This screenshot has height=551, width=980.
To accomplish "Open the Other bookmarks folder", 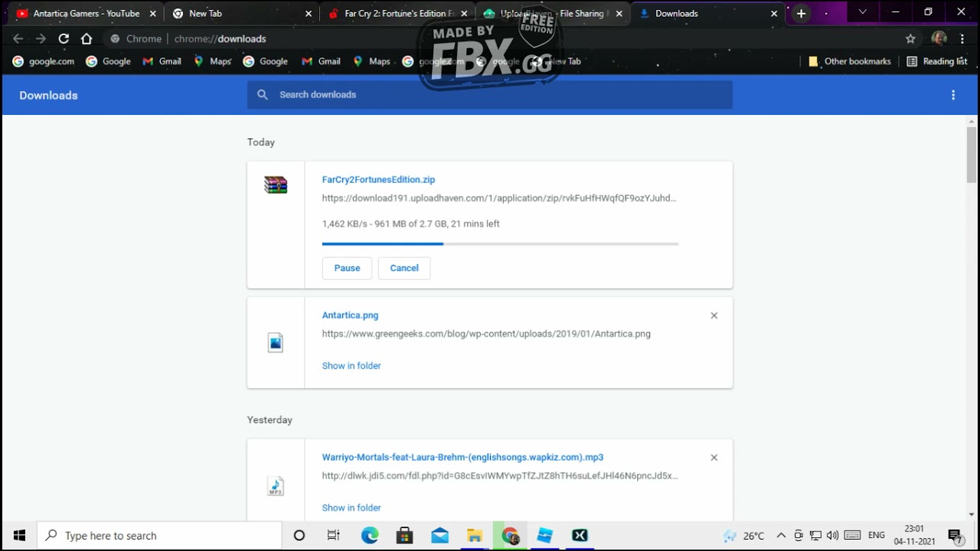I will click(x=850, y=61).
